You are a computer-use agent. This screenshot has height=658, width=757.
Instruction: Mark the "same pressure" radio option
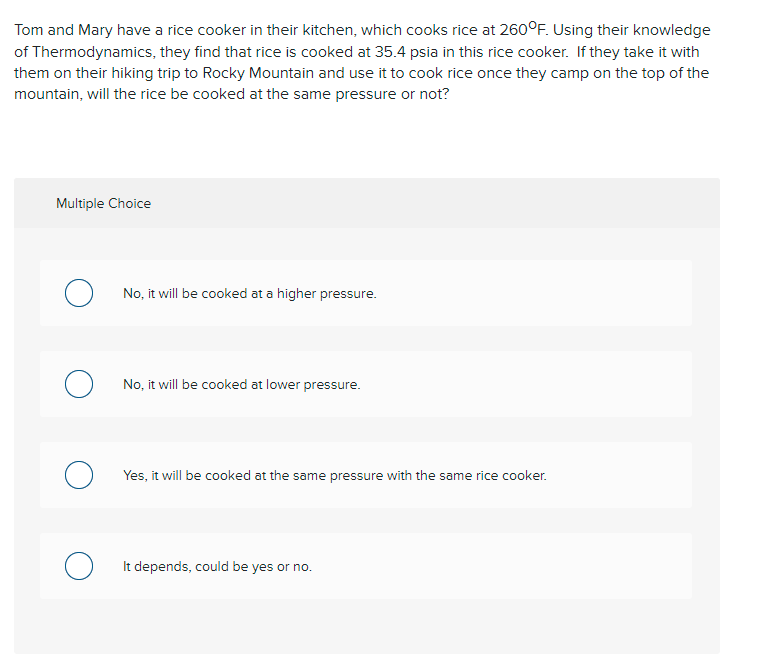coord(79,475)
